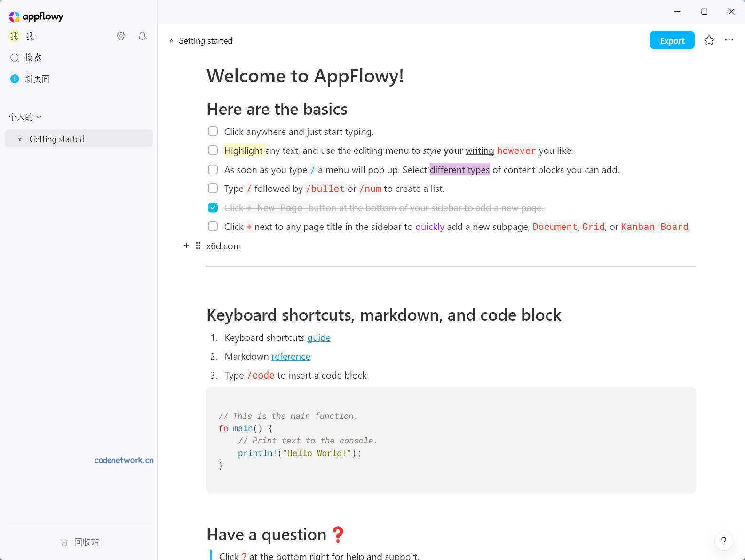This screenshot has width=745, height=560.
Task: Click the red 'however' code text
Action: tap(516, 150)
